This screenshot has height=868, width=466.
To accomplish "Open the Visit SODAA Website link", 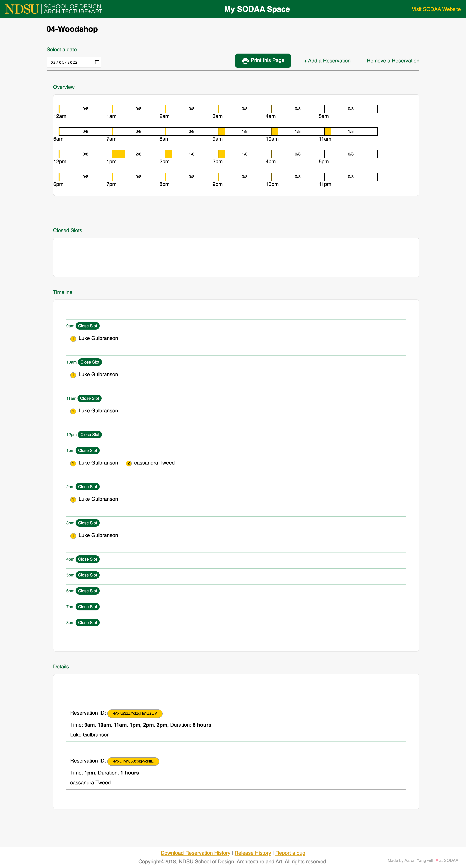I will [436, 9].
